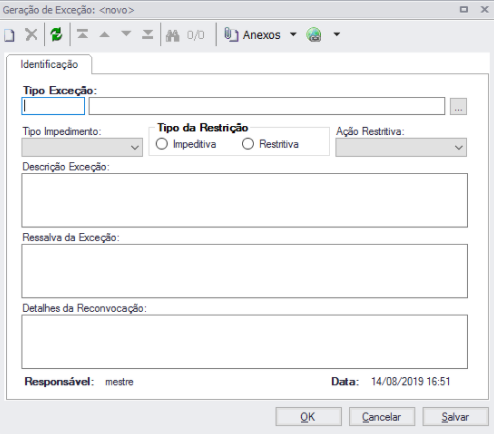Open search with the binoculars icon

172,35
